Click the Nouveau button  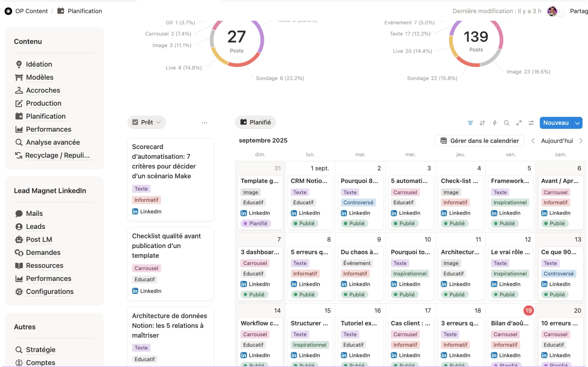point(556,123)
